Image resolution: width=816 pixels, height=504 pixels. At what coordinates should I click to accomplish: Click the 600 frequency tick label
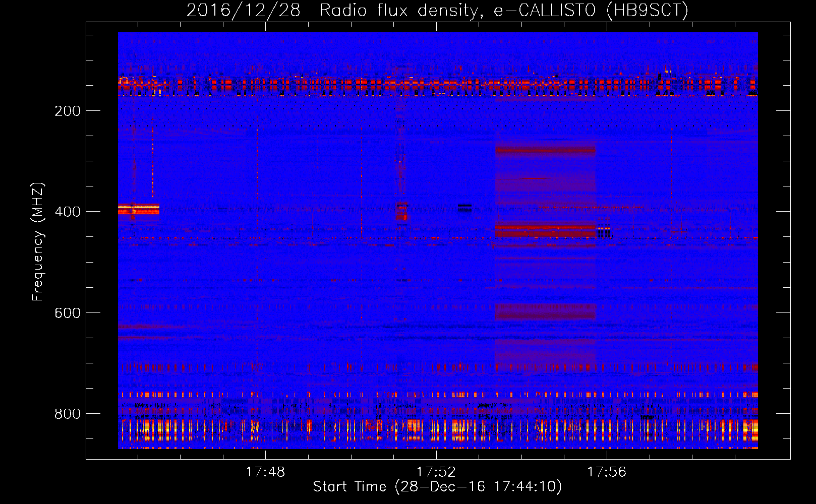click(68, 313)
